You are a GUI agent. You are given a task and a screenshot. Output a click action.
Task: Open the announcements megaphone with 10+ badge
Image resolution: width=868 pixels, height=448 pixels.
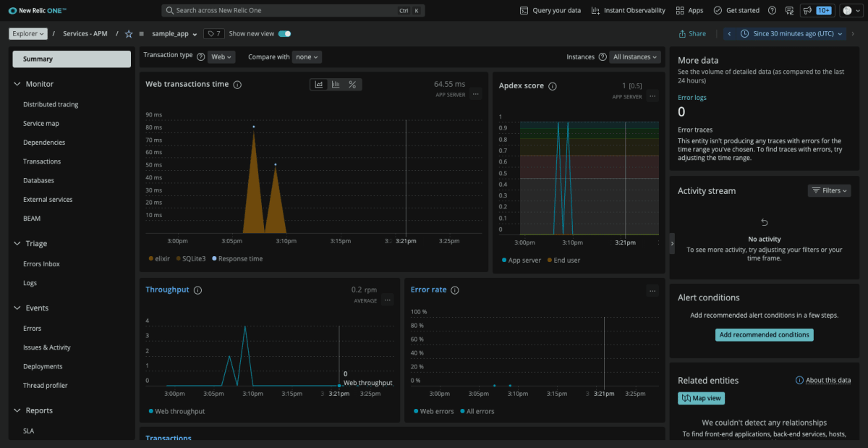click(816, 11)
